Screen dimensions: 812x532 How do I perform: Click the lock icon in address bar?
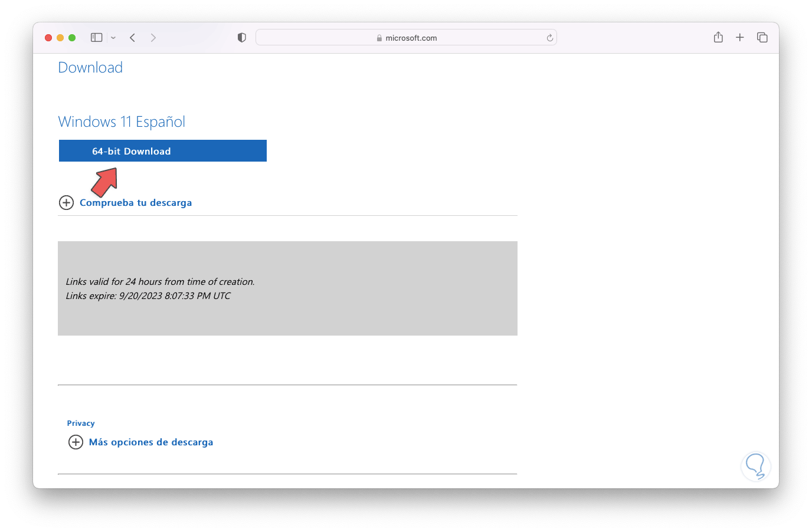[379, 38]
